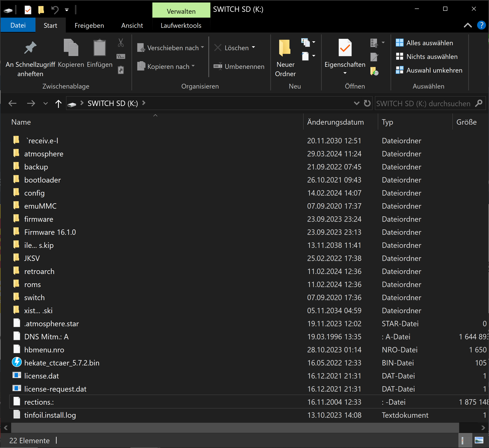Select the JKSV folder
Image resolution: width=489 pixels, height=448 pixels.
click(32, 258)
